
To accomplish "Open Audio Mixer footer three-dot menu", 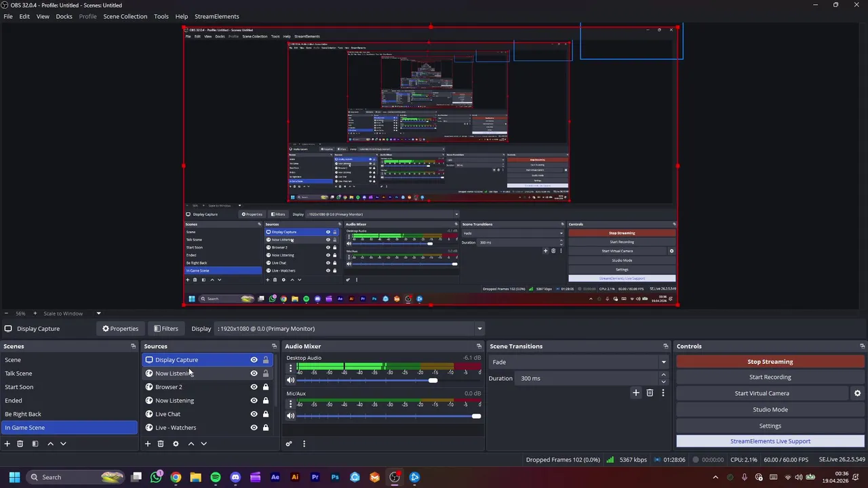I will [304, 443].
